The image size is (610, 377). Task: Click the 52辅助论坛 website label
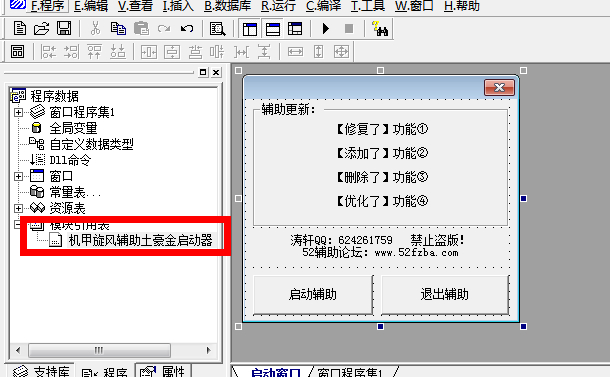coord(380,253)
